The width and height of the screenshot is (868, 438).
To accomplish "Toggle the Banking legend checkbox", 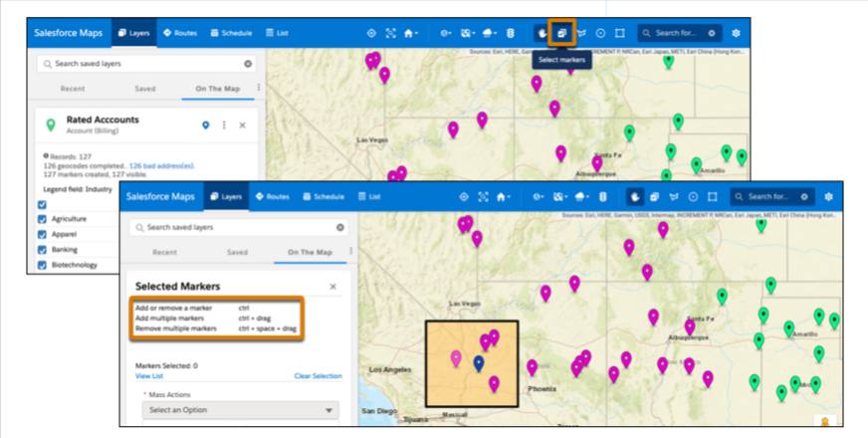I will 42,250.
